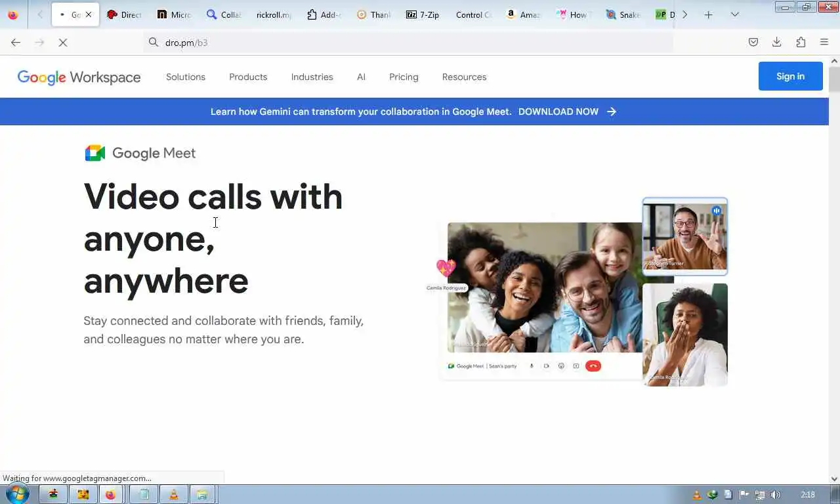Click the woman blowing kiss video tile
Viewport: 840px width, 504px height.
coord(684,335)
